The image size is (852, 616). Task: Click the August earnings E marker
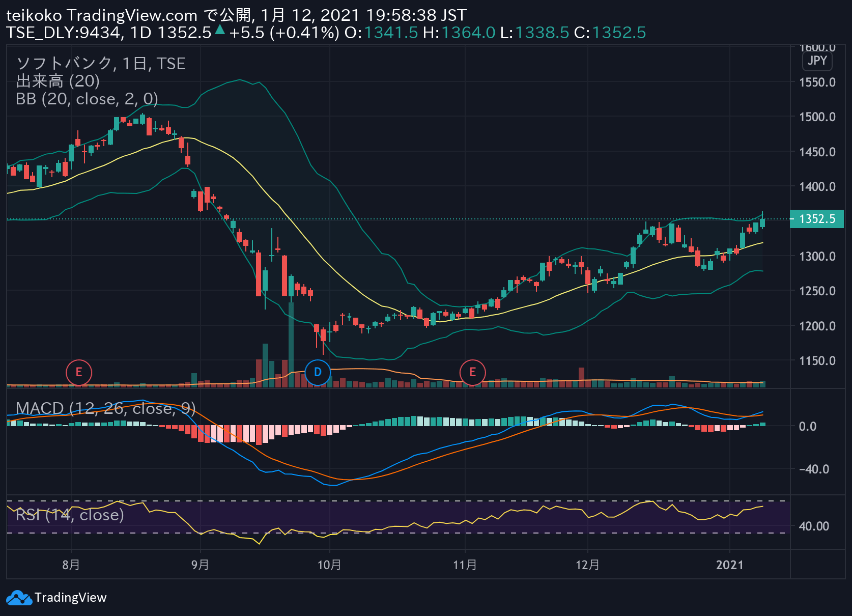pyautogui.click(x=79, y=372)
